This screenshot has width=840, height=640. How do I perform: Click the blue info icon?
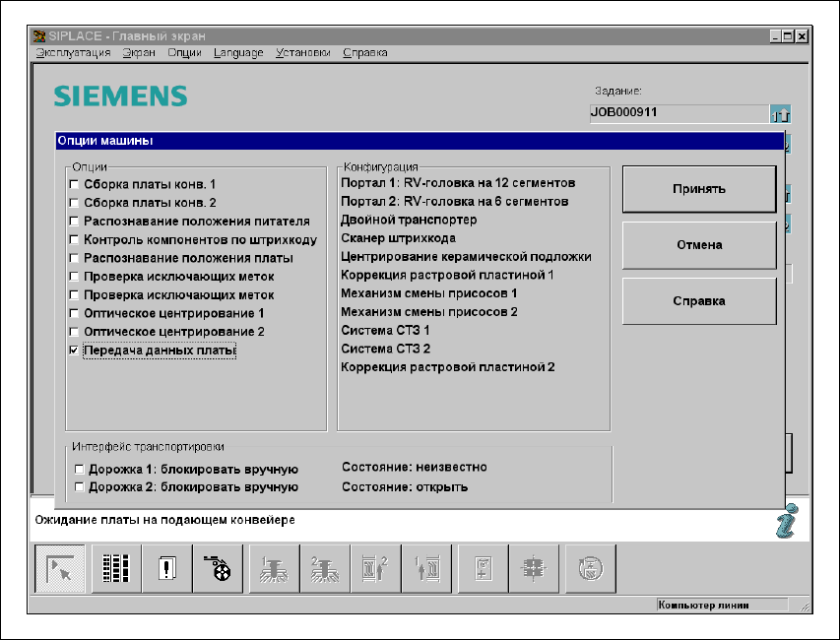tap(787, 521)
